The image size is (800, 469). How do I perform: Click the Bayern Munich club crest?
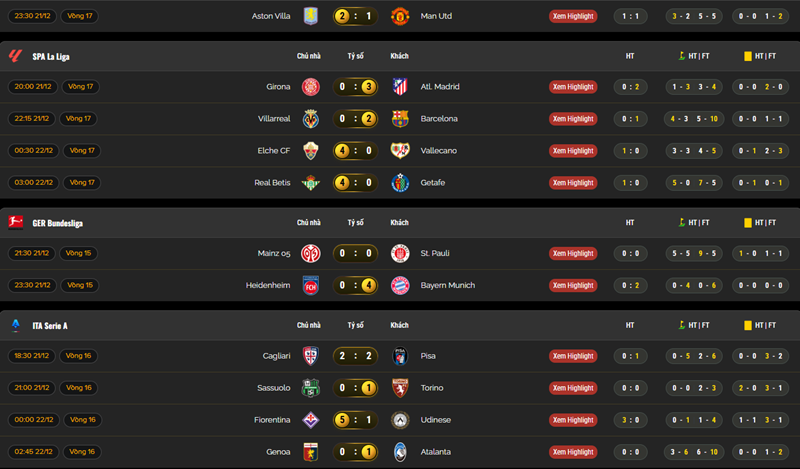click(400, 285)
